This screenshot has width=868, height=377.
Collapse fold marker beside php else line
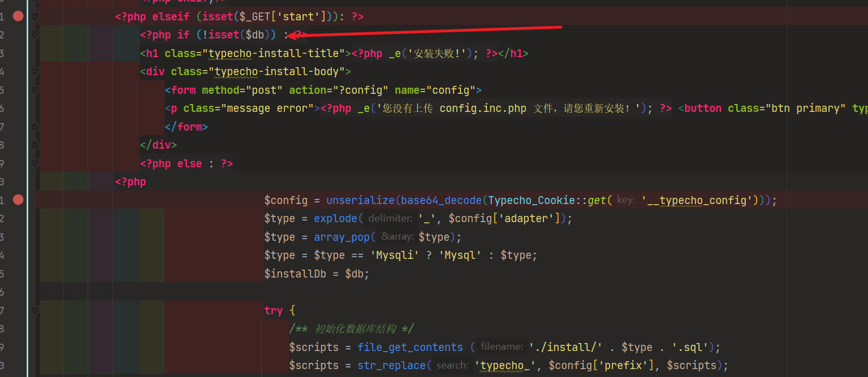coord(35,163)
